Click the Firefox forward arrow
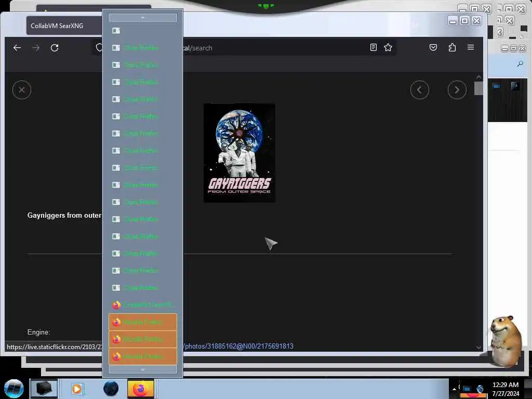The width and height of the screenshot is (532, 399). [36, 48]
